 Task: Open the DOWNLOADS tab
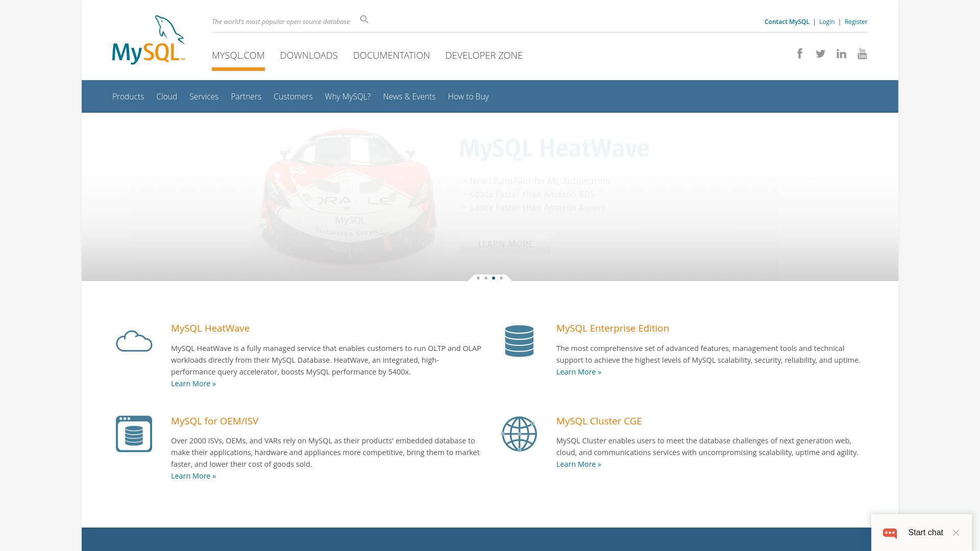click(x=309, y=55)
